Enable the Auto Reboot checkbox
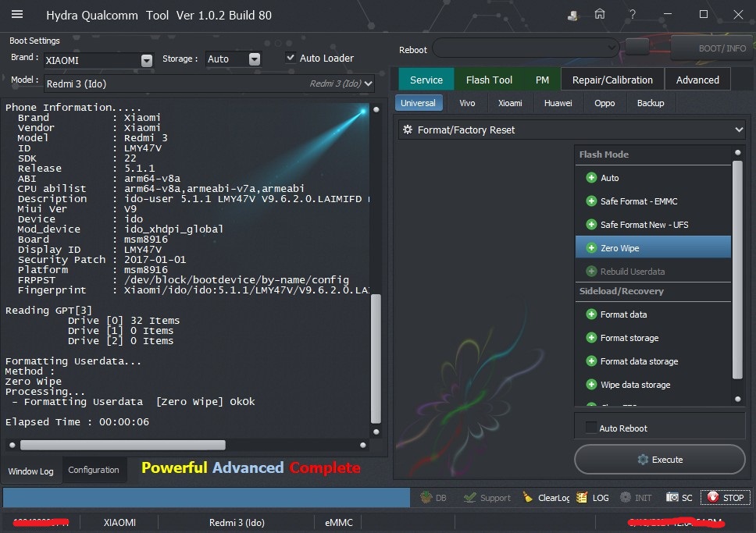This screenshot has height=533, width=756. 590,428
